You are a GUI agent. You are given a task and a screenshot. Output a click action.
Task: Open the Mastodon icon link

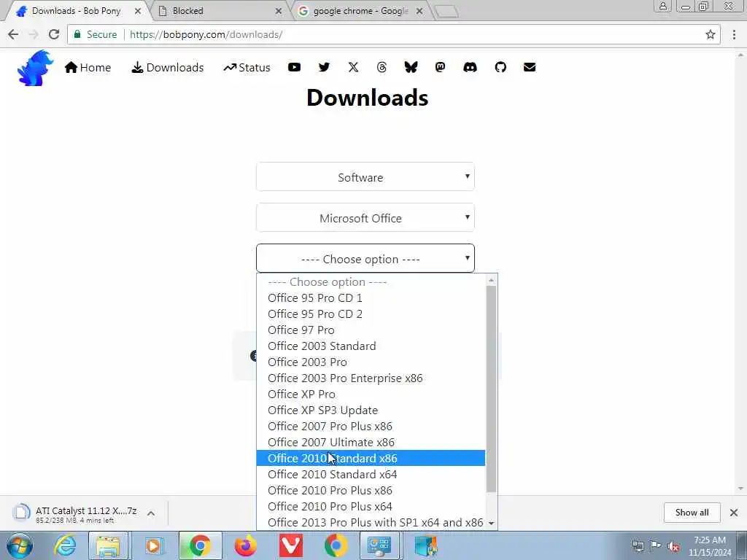click(x=440, y=67)
